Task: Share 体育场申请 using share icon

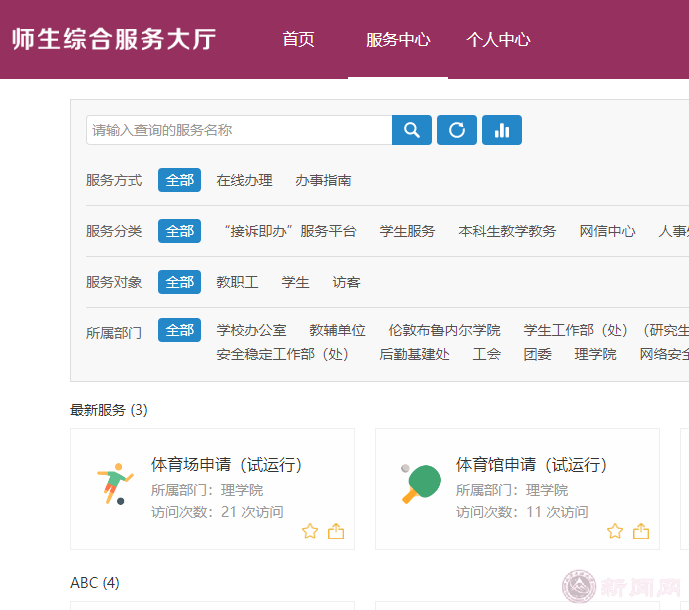Action: click(x=336, y=531)
